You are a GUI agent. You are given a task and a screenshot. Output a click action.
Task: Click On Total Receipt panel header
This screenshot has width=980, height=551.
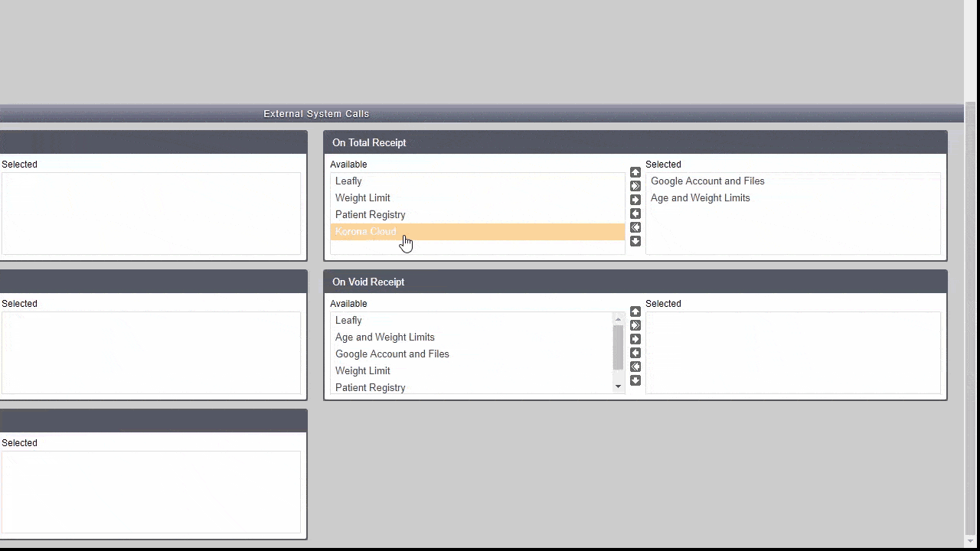click(635, 142)
